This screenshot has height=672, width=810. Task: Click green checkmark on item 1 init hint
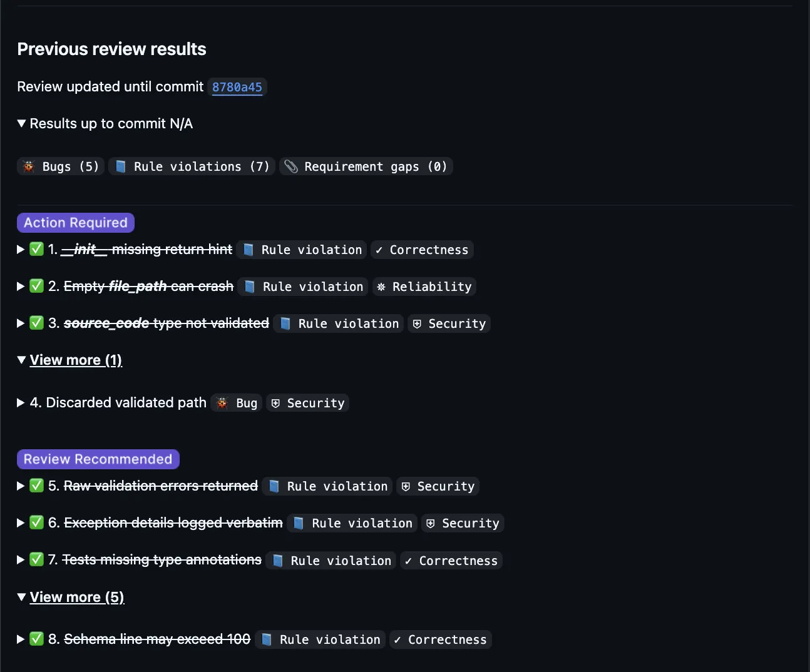(x=37, y=249)
